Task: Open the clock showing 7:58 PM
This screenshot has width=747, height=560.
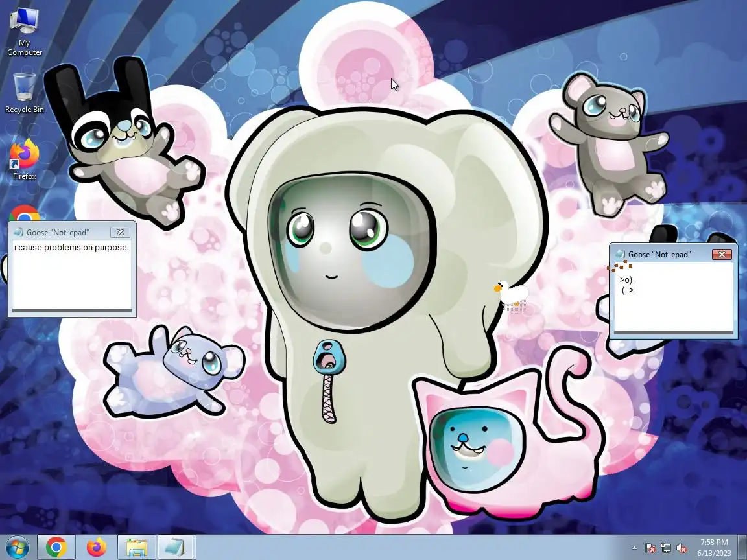Action: click(714, 548)
